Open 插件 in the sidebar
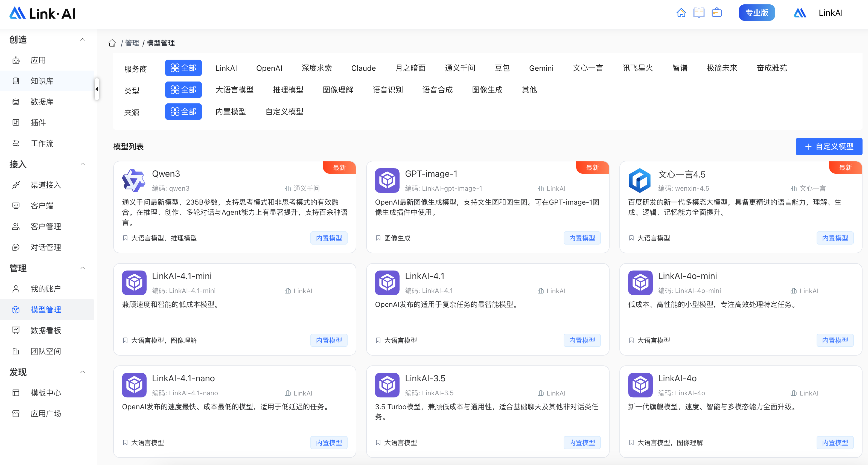The image size is (868, 465). tap(47, 123)
